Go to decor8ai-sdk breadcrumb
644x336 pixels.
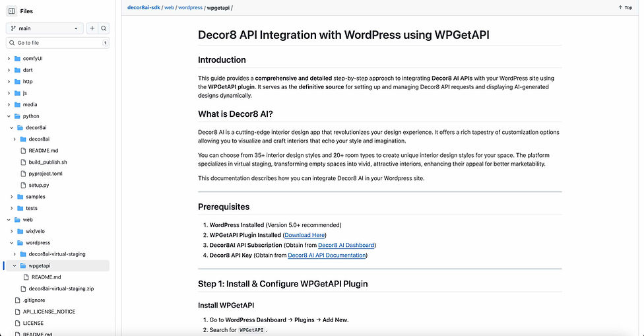pyautogui.click(x=144, y=7)
